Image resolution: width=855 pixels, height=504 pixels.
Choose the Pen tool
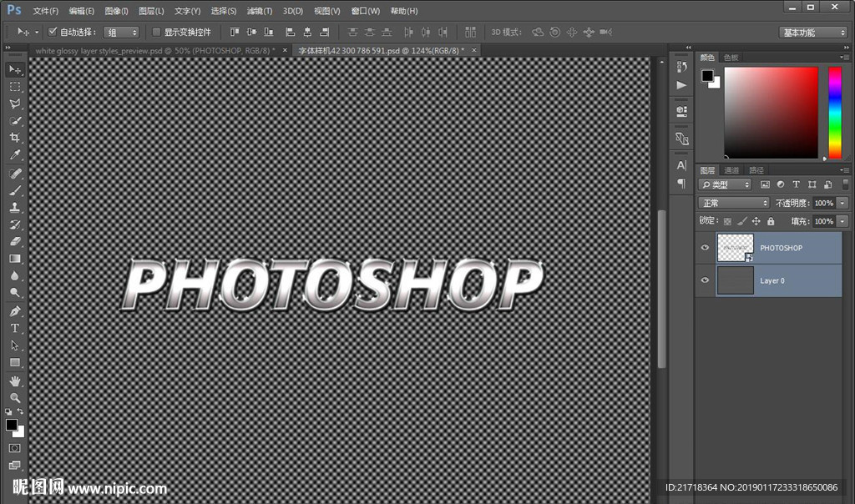pyautogui.click(x=14, y=310)
